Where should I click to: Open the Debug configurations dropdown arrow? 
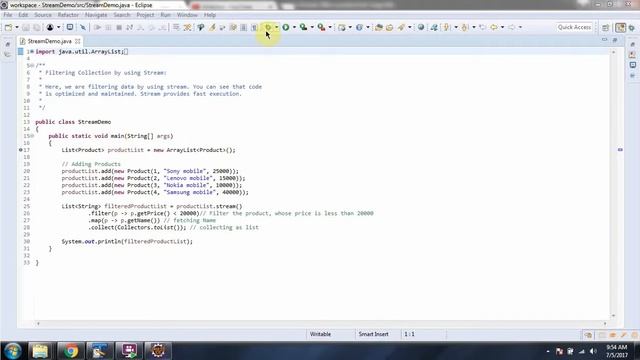point(276,27)
